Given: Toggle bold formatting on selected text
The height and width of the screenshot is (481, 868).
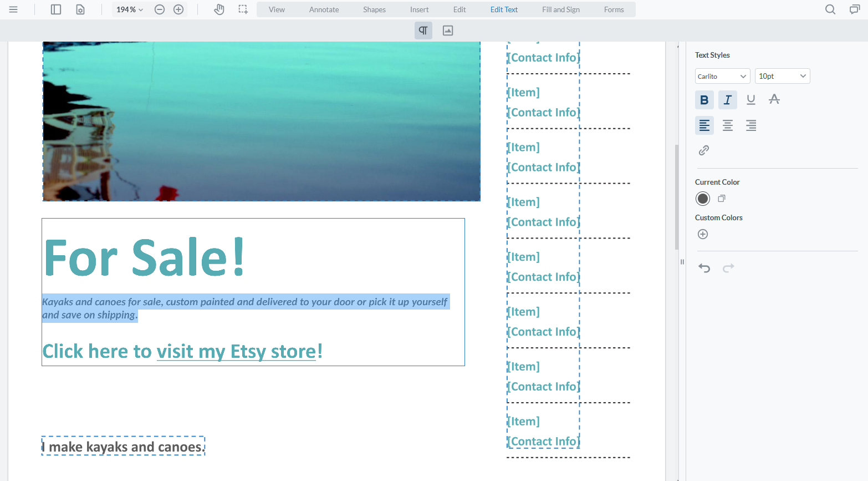Looking at the screenshot, I should pyautogui.click(x=704, y=99).
